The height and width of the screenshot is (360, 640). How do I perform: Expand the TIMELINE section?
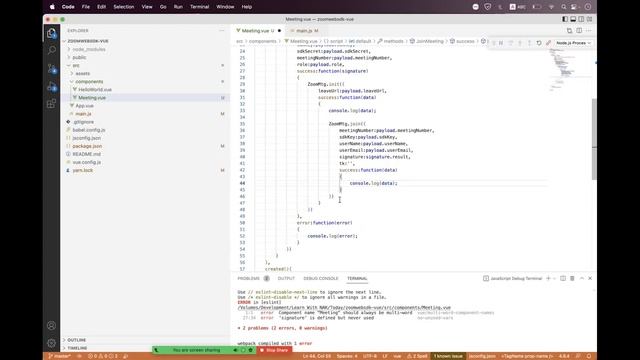click(x=77, y=348)
